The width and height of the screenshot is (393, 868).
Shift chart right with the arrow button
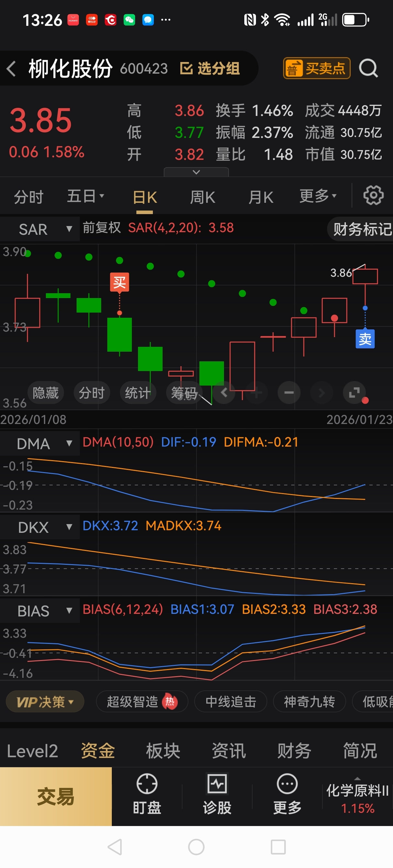322,393
